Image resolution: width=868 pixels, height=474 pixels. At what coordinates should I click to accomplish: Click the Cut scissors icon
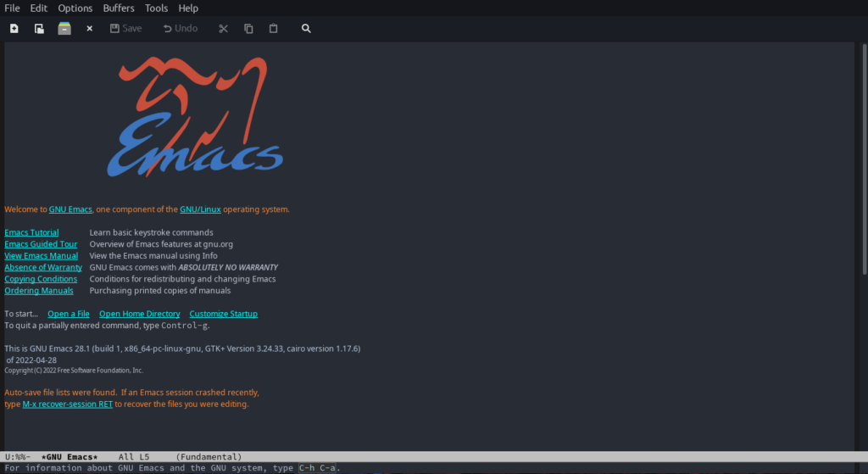click(x=223, y=28)
